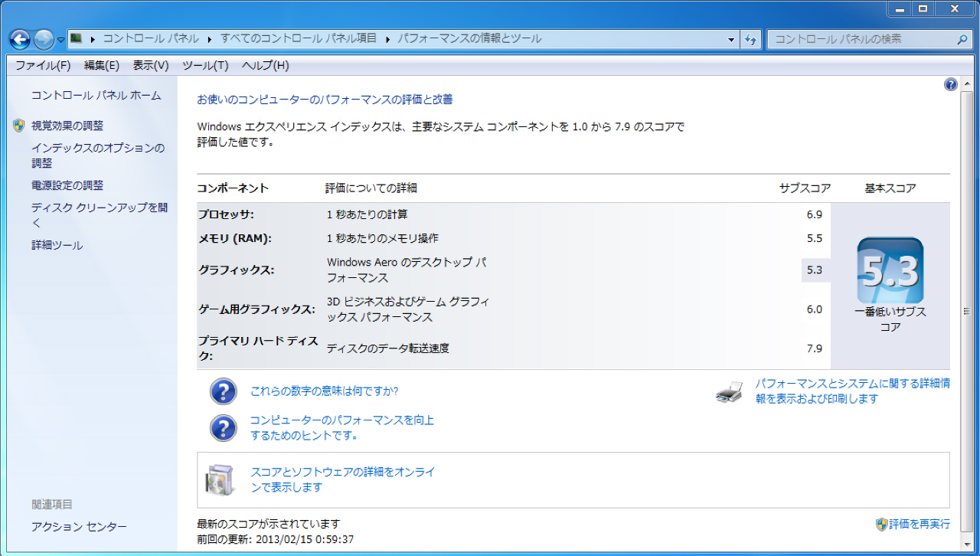980x556 pixels.
Task: Click the Forward navigation arrow button
Action: (44, 39)
